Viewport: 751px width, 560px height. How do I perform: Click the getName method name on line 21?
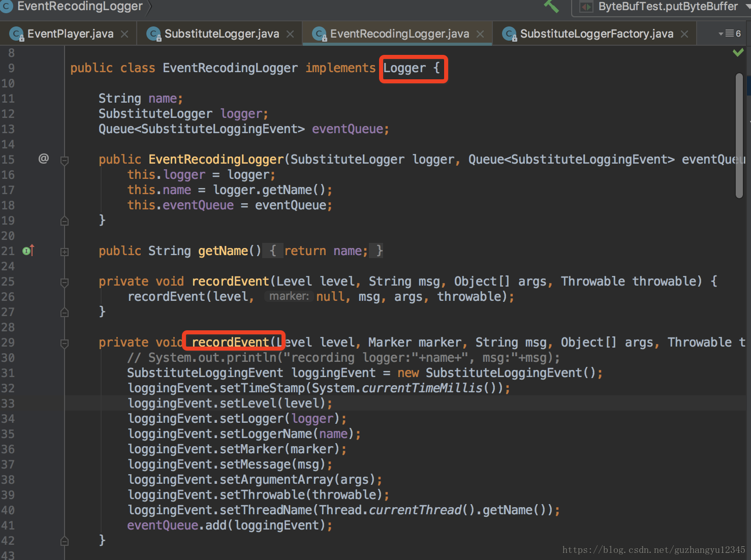coord(223,251)
